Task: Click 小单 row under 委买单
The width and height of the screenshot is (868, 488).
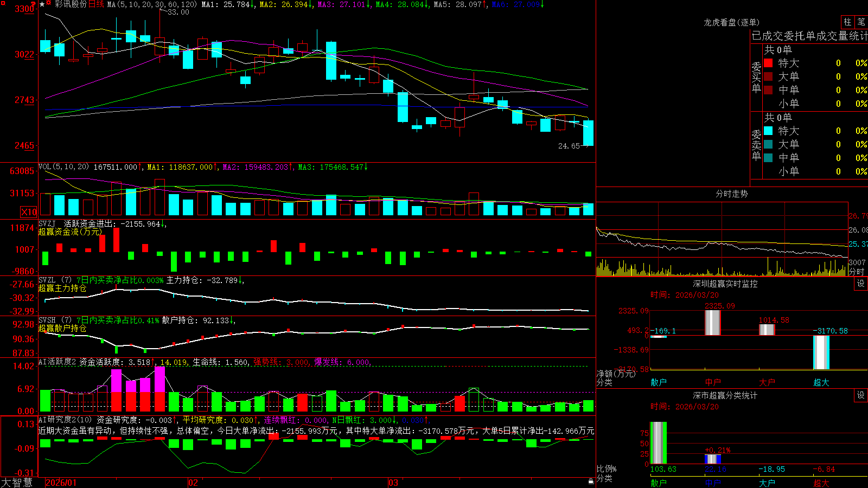Action: coord(815,104)
